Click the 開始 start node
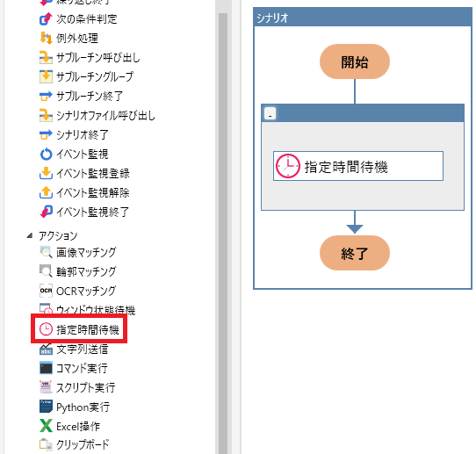Viewport: 476px width, 454px height. (355, 61)
